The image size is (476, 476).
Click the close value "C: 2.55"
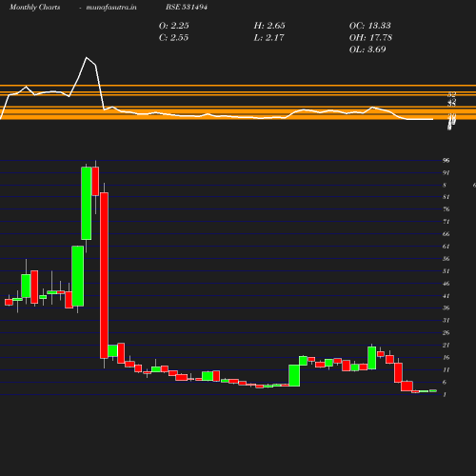[173, 37]
